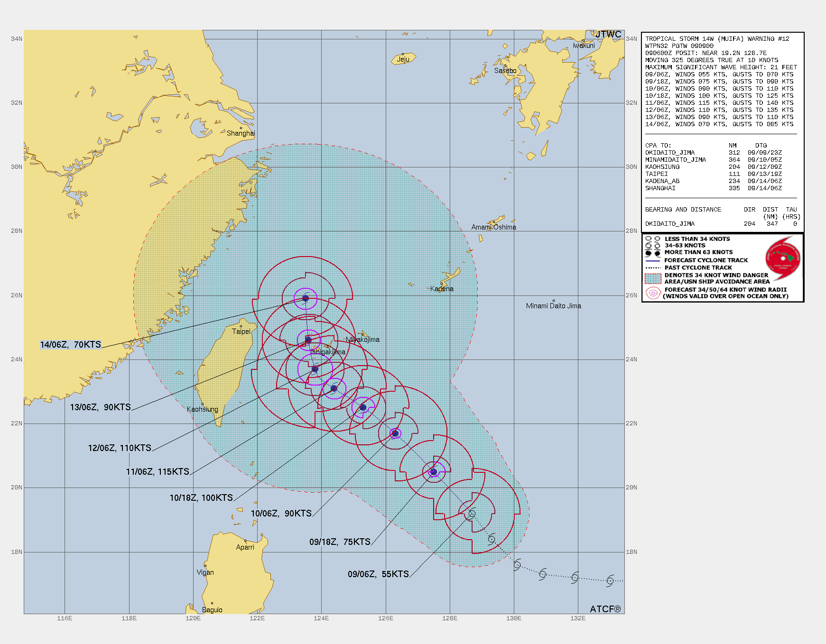Click the Amami Oshima label
The width and height of the screenshot is (826, 644).
click(494, 227)
